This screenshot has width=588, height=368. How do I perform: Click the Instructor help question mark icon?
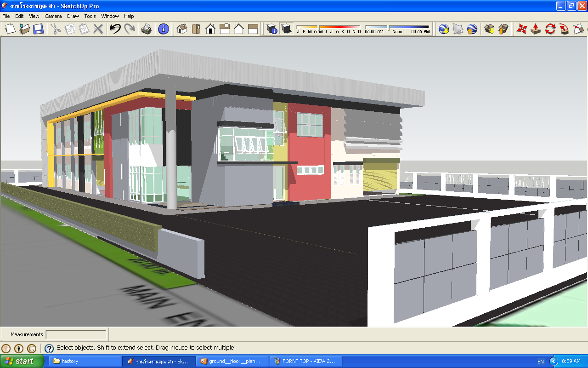point(49,348)
